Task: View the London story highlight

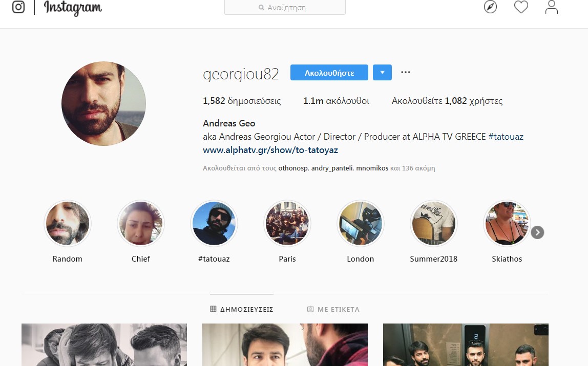Action: point(360,224)
